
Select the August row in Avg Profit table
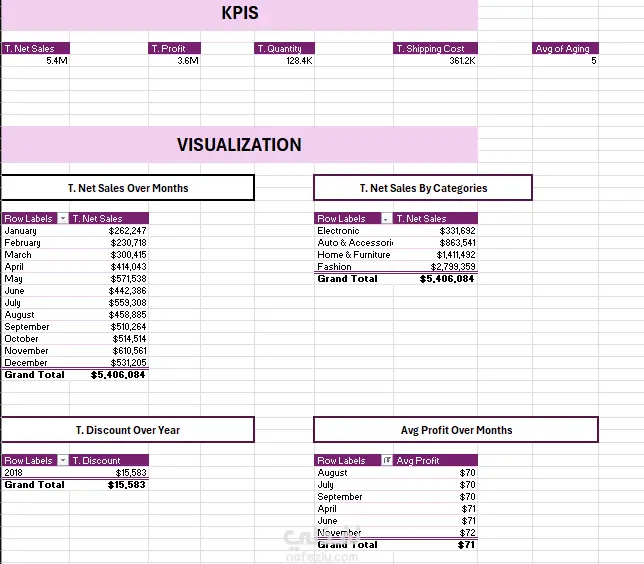pos(354,472)
